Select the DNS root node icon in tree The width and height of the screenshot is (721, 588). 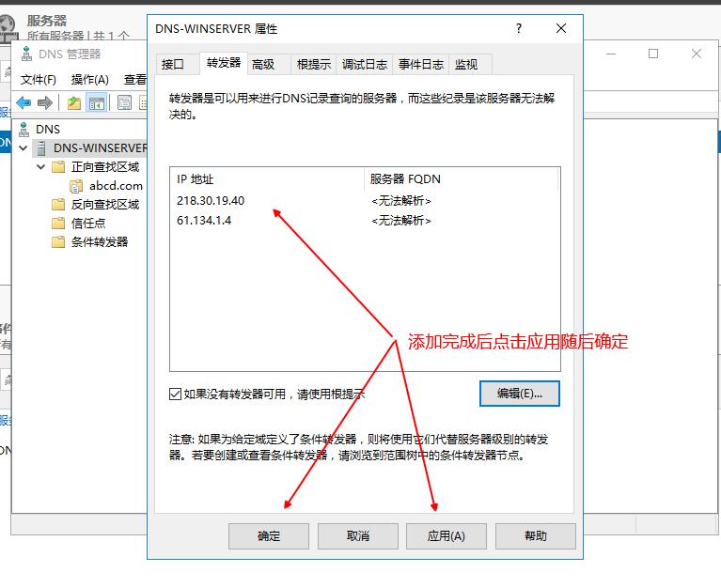[24, 129]
